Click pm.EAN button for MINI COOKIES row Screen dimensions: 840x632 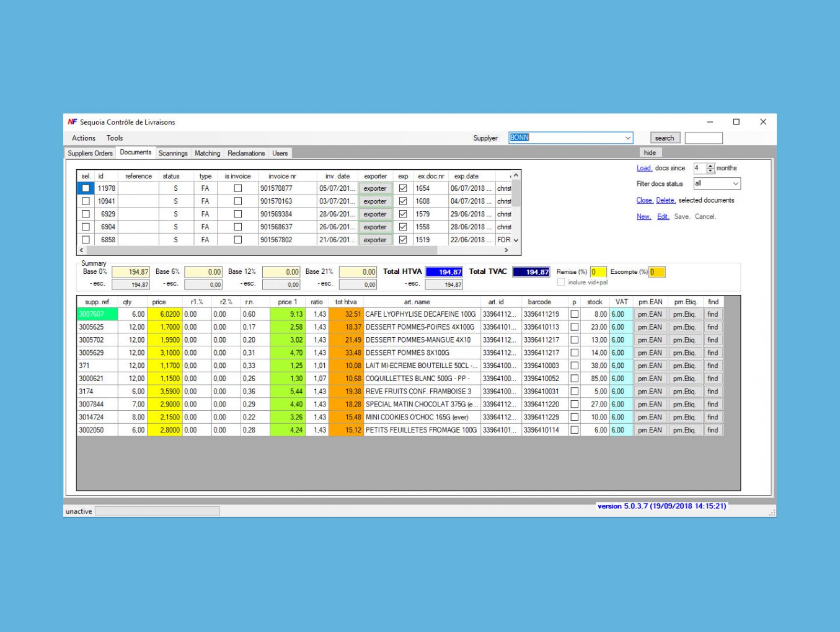point(650,417)
